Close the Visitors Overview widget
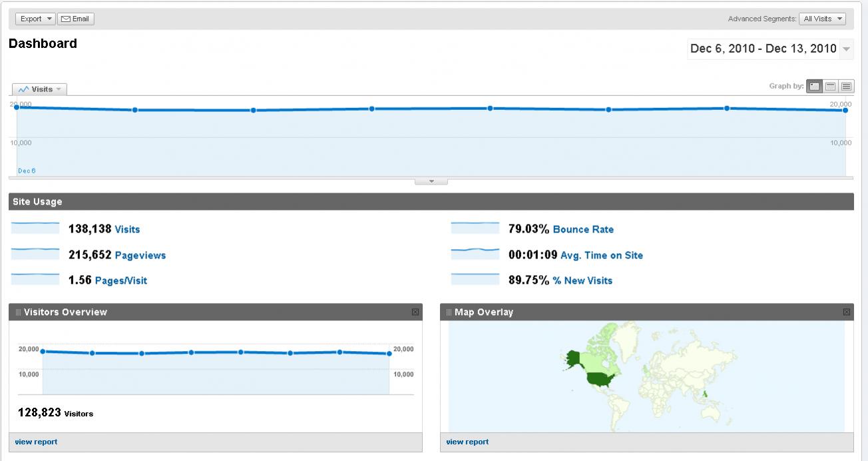The width and height of the screenshot is (868, 461). coord(415,312)
